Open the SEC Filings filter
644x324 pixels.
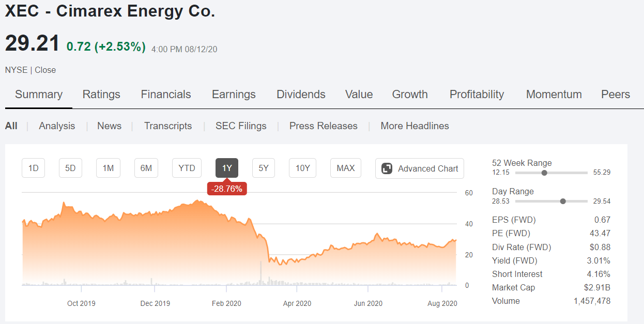point(241,126)
